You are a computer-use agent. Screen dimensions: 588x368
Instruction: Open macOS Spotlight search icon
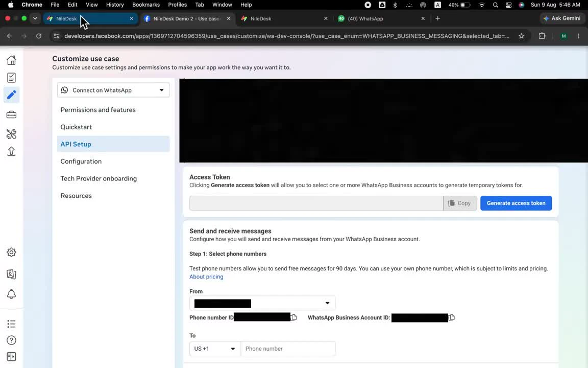point(496,5)
